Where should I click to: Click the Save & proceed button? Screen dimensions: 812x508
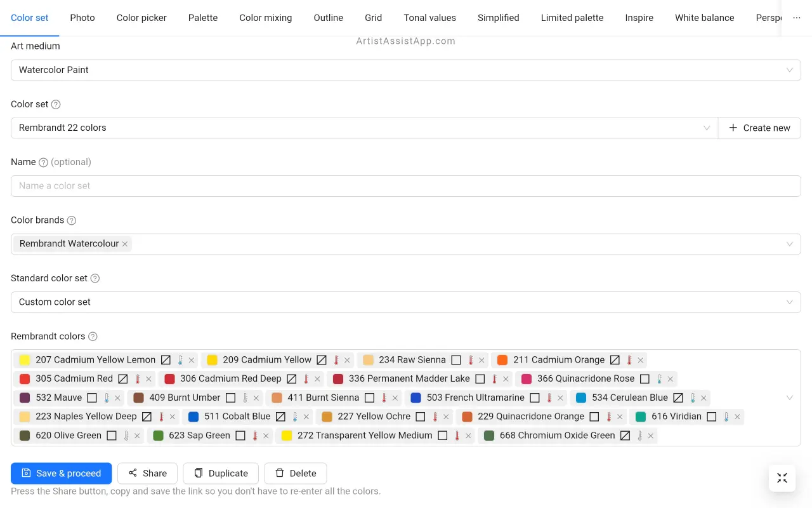(62, 473)
